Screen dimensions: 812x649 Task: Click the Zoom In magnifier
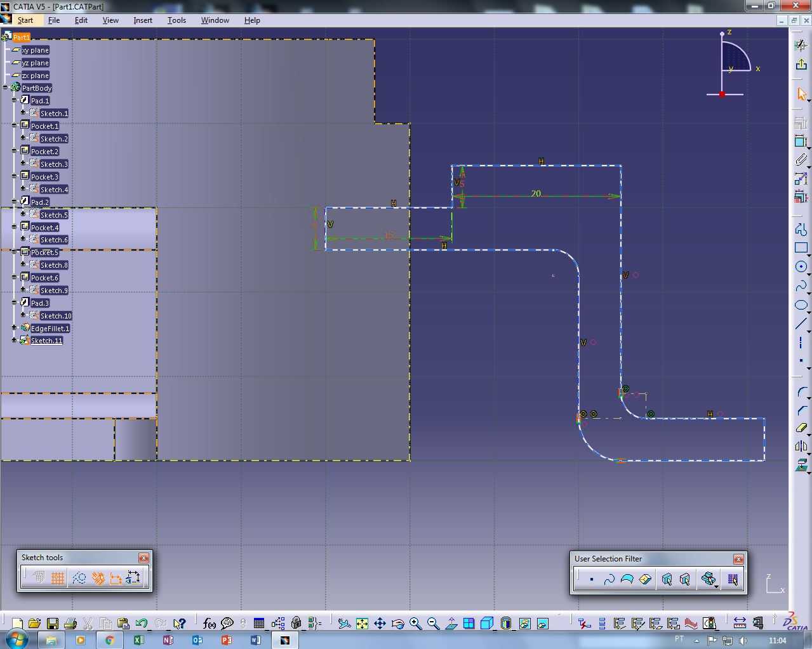click(x=415, y=624)
